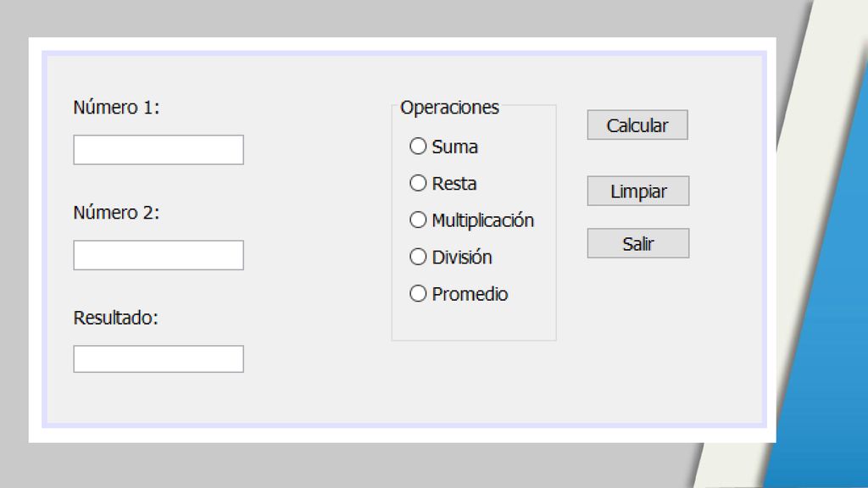Click the Número 2: label text
This screenshot has height=488, width=868.
tap(116, 213)
